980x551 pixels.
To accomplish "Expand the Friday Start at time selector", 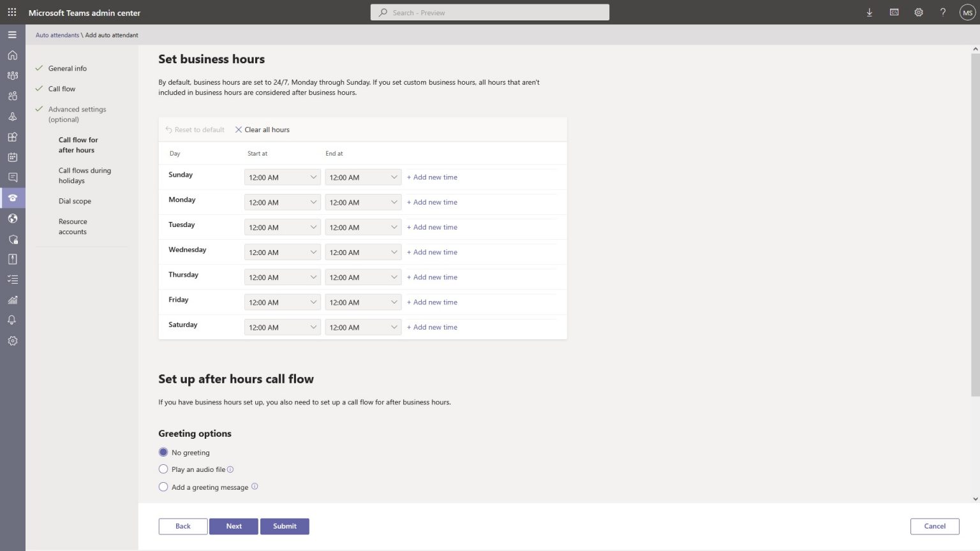I will click(282, 302).
